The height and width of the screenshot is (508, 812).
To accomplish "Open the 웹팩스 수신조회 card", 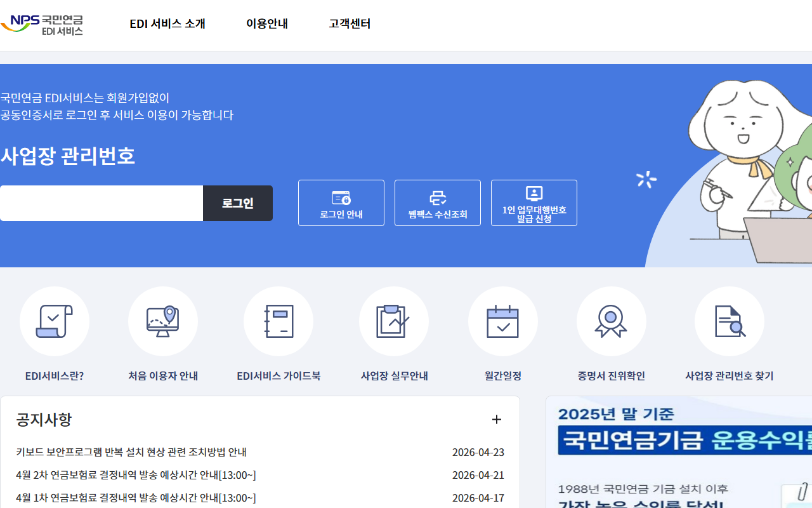I will 438,203.
